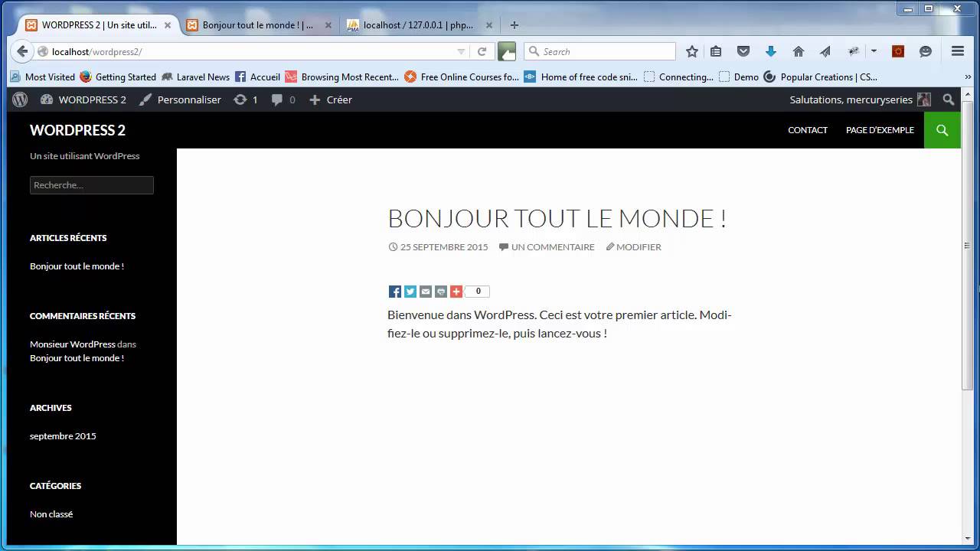The width and height of the screenshot is (980, 551).
Task: Open the URL history dropdown arrow
Action: (x=461, y=52)
